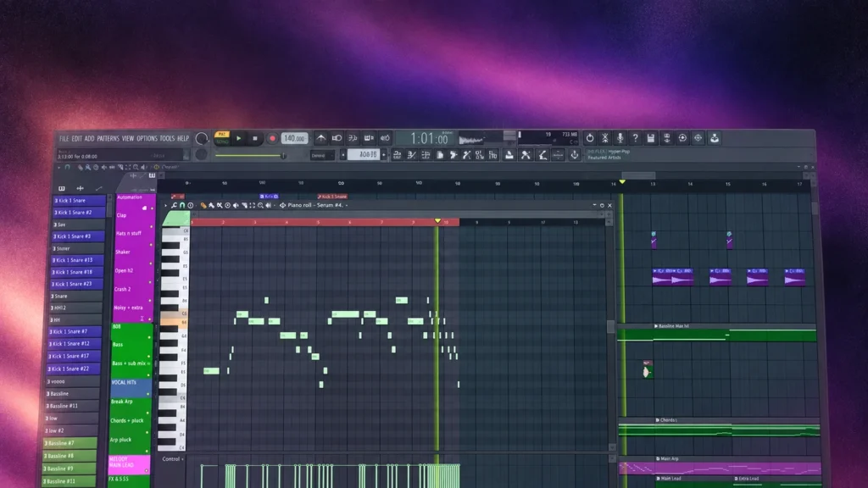Open the Piano roll view icon
This screenshot has height=488, width=868.
click(x=411, y=156)
